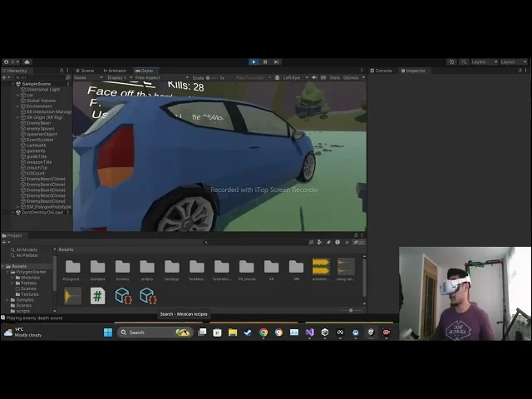The height and width of the screenshot is (399, 532).
Task: Click the Windows Start button
Action: (x=108, y=332)
